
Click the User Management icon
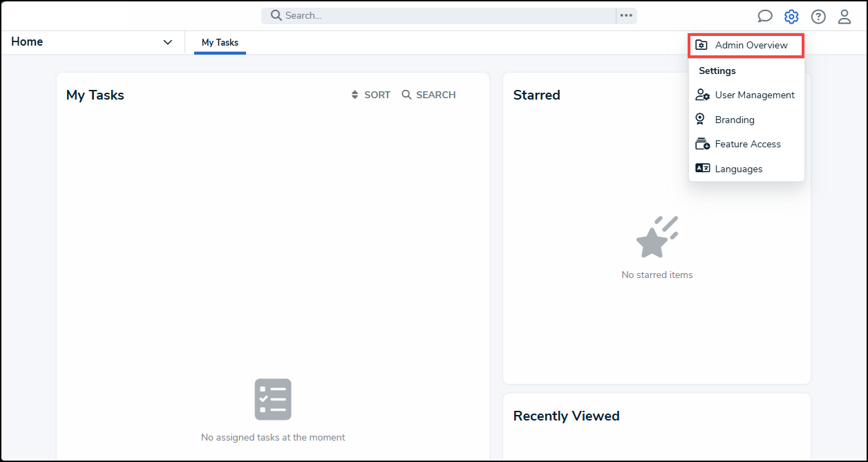702,95
